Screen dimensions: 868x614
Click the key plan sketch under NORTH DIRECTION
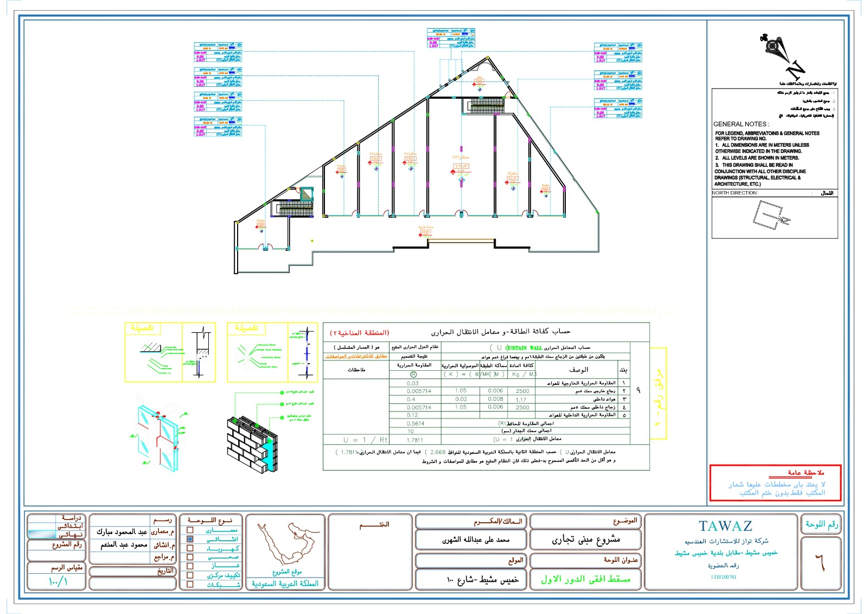coord(771,215)
